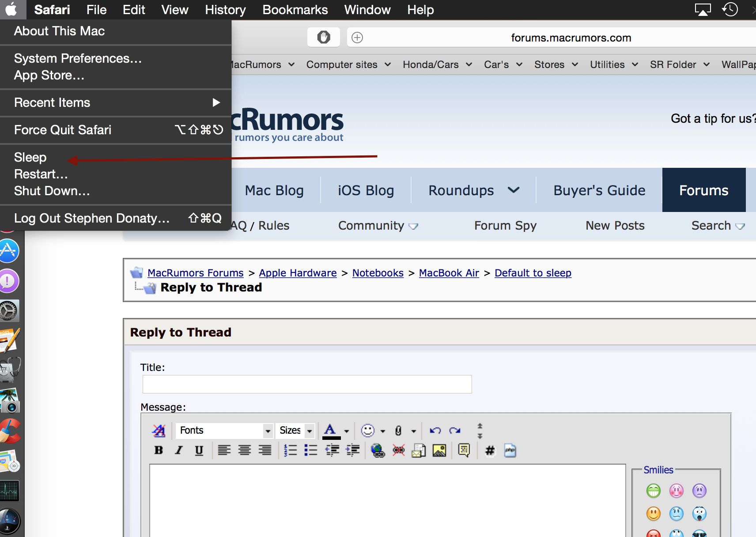
Task: Click the Safari content blocker hand icon
Action: click(324, 37)
